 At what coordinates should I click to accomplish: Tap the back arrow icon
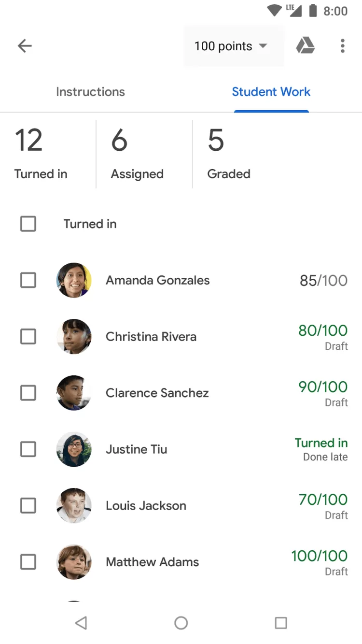coord(25,46)
